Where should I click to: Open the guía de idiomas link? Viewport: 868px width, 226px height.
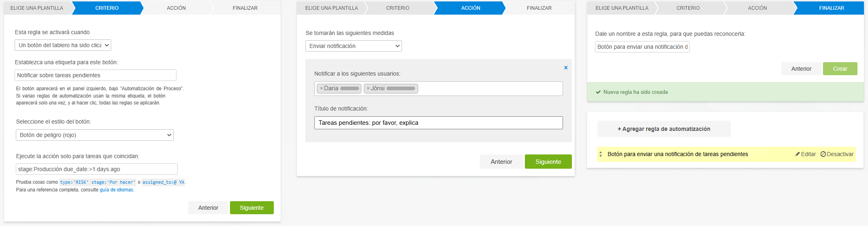pyautogui.click(x=116, y=190)
